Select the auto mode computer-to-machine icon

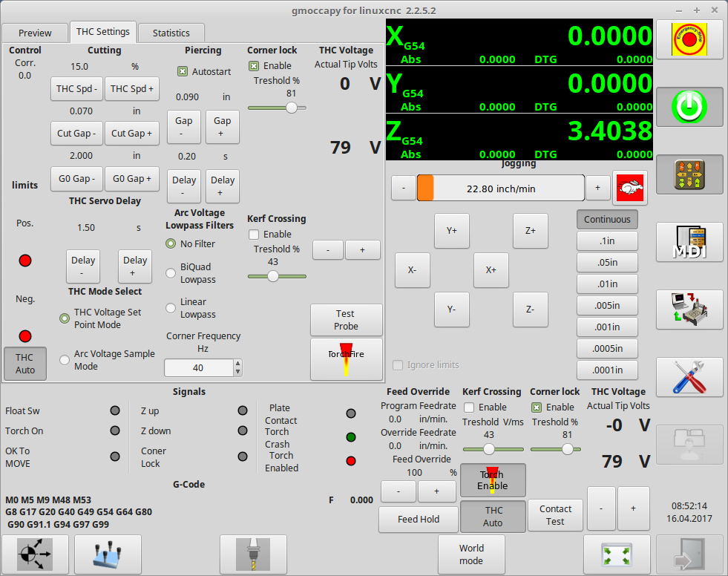click(x=689, y=310)
